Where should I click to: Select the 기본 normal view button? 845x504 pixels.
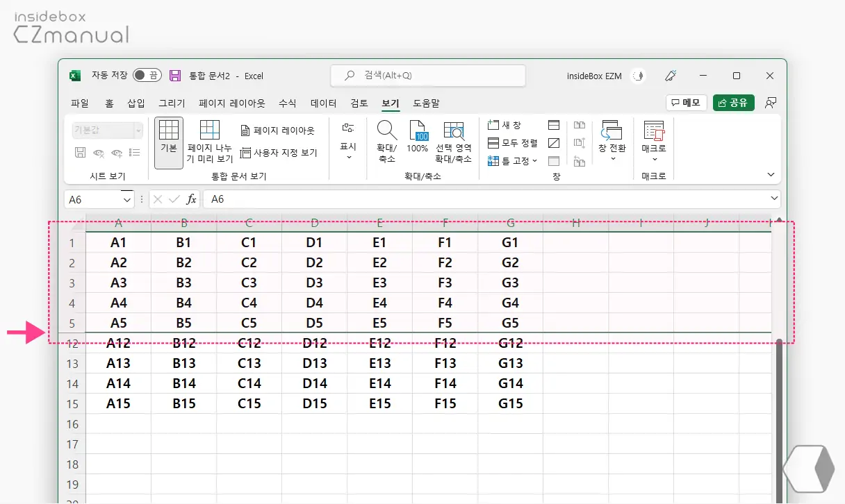(169, 142)
